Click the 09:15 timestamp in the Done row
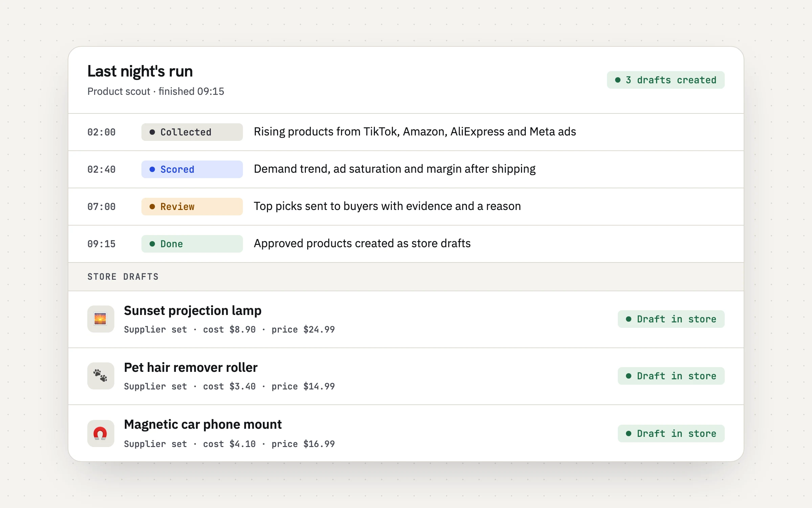The width and height of the screenshot is (812, 508). (x=101, y=244)
